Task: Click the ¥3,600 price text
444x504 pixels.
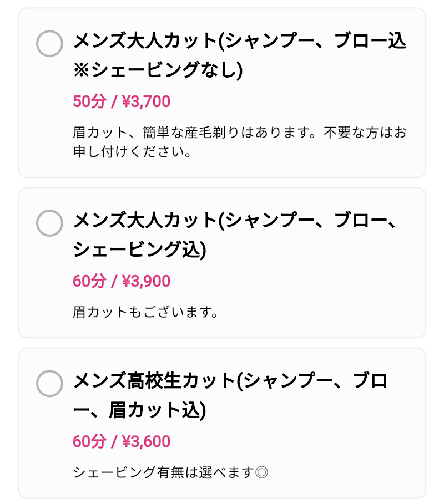Action: [x=146, y=442]
